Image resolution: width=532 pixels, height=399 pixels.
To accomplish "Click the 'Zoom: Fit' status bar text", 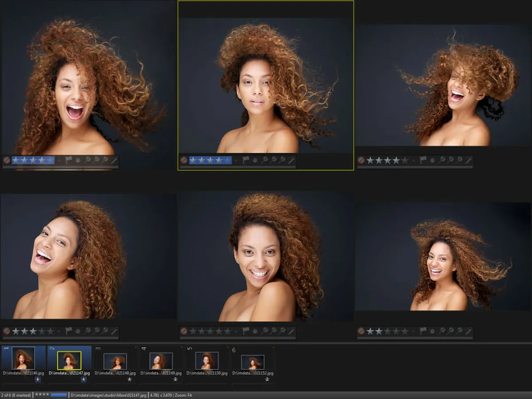I will pos(181,395).
